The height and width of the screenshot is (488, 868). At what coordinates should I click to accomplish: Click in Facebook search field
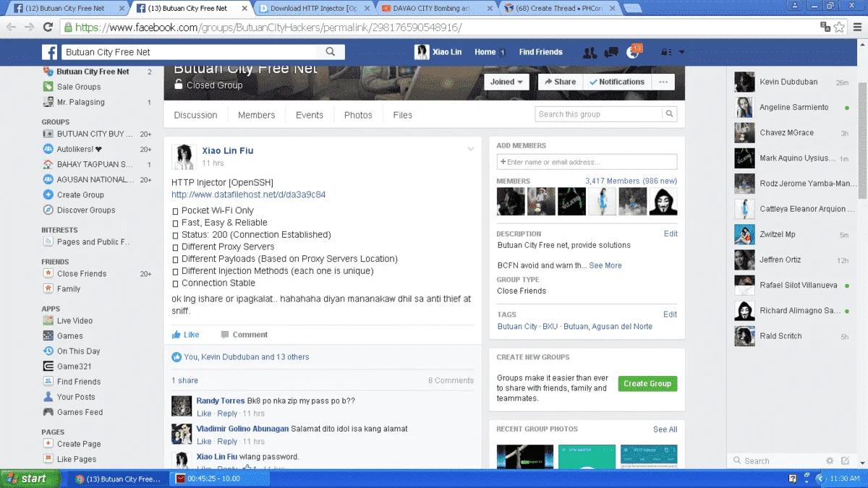point(188,52)
